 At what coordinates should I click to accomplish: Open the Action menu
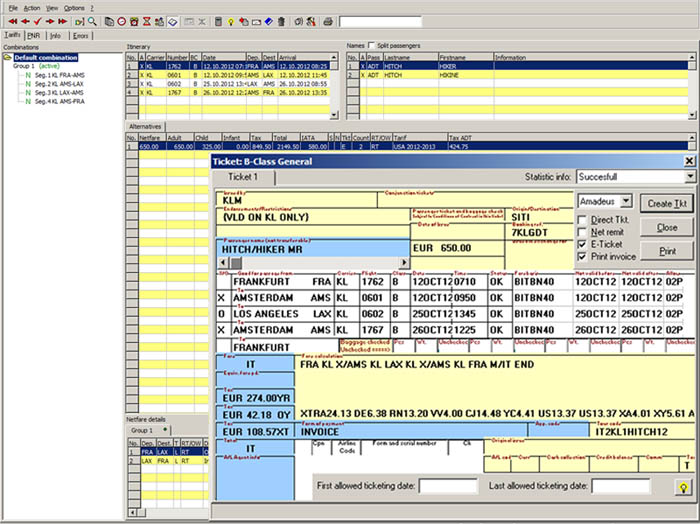31,7
